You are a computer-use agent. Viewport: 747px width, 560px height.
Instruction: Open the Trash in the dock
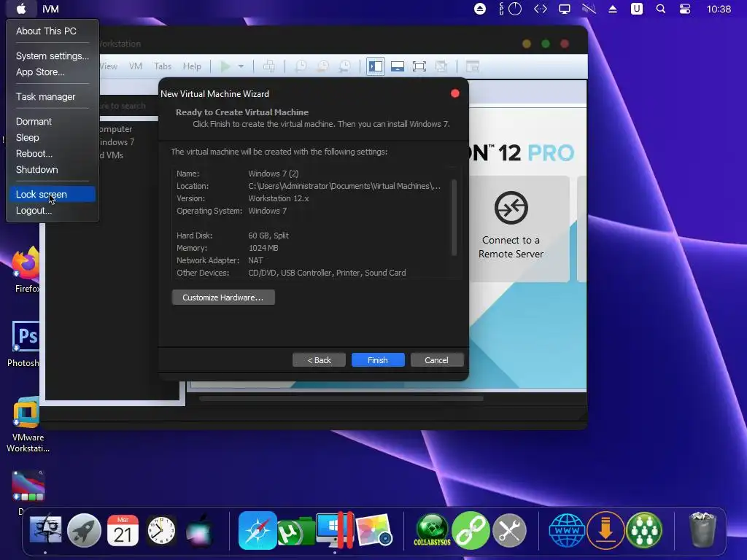703,529
